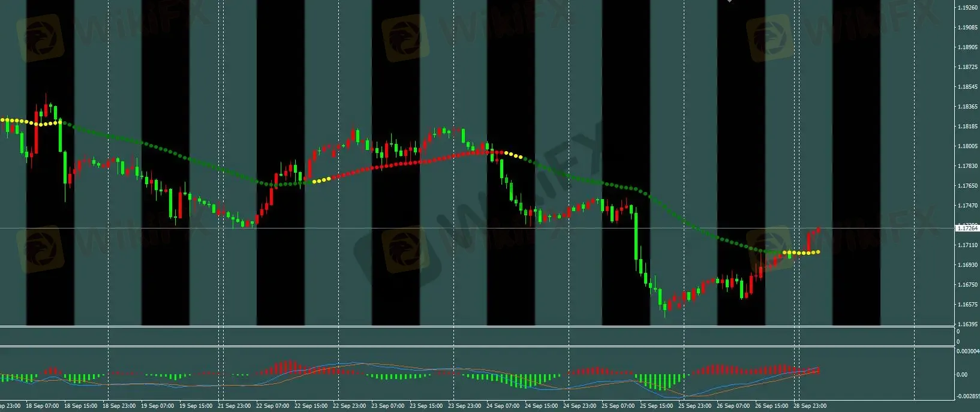Select the 18 Sep 07:00 time label
Image resolution: width=980 pixels, height=412 pixels.
point(43,406)
